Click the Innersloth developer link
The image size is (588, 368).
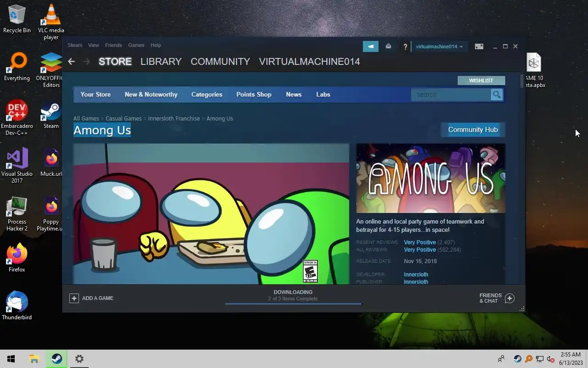[x=416, y=275]
